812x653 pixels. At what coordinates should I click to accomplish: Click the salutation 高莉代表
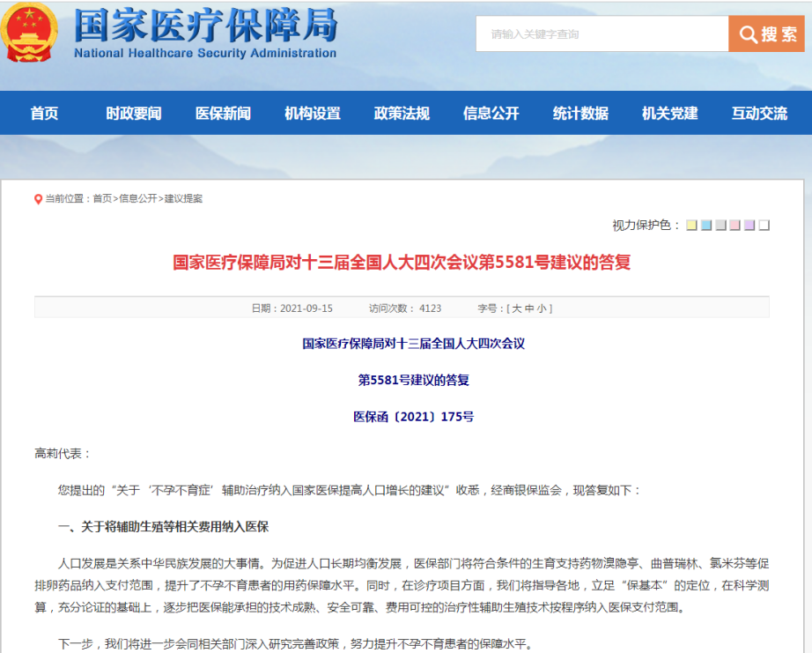point(63,454)
